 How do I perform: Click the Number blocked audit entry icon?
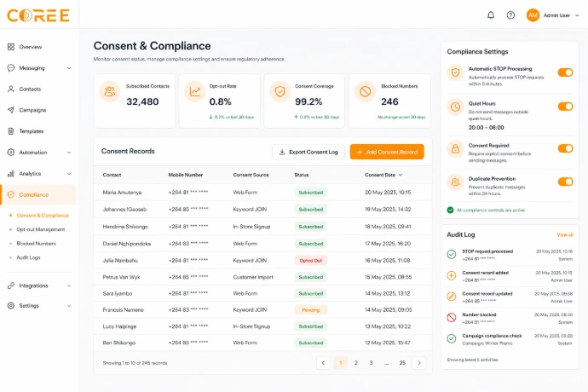pyautogui.click(x=452, y=317)
